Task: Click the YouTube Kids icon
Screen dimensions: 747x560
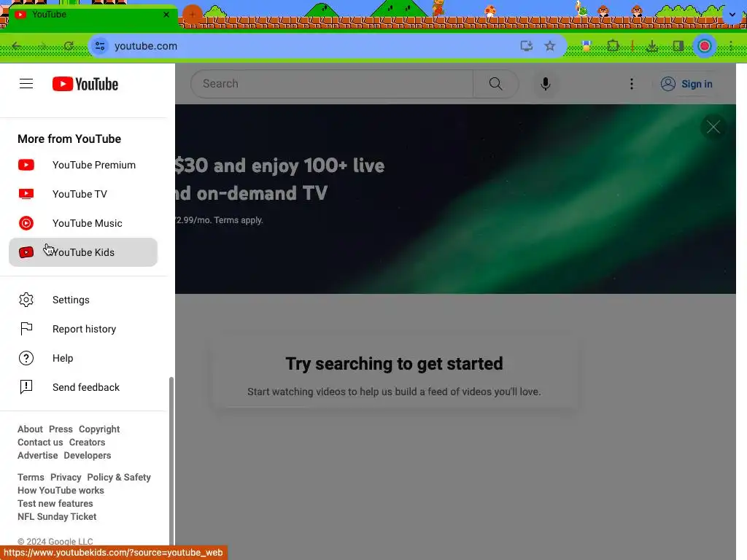Action: tap(26, 252)
